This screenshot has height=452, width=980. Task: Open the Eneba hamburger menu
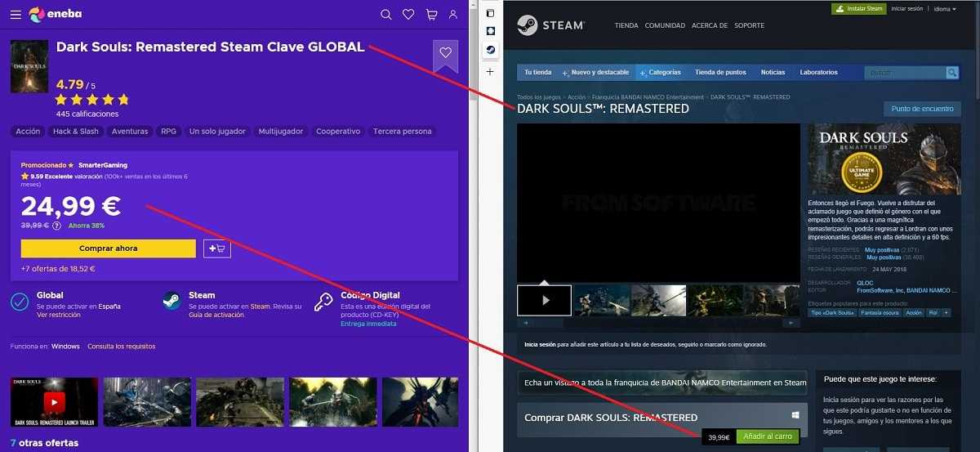tap(16, 15)
